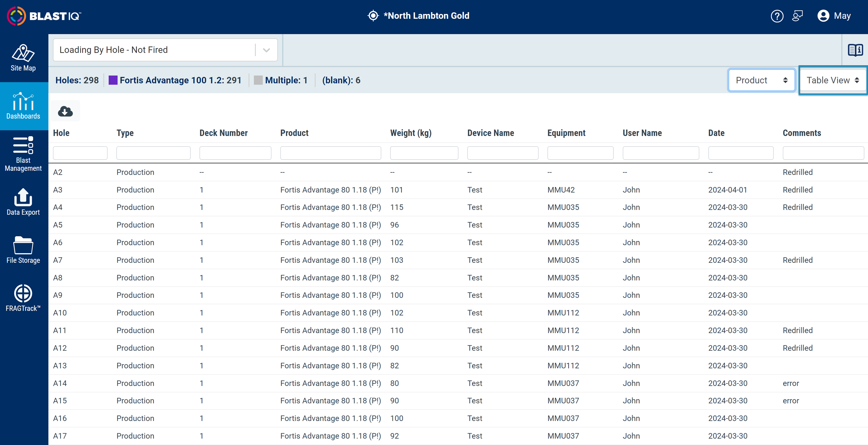868x445 pixels.
Task: Select hole A7 cell
Action: (x=58, y=260)
